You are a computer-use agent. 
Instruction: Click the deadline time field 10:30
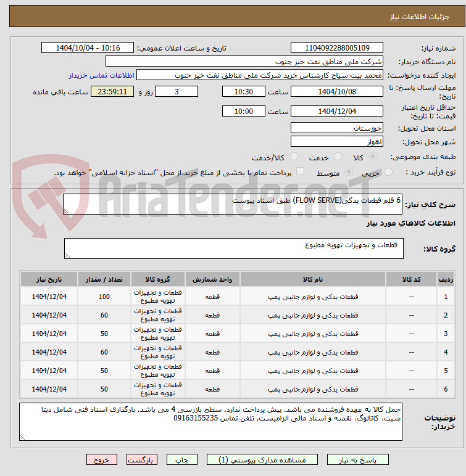[243, 91]
